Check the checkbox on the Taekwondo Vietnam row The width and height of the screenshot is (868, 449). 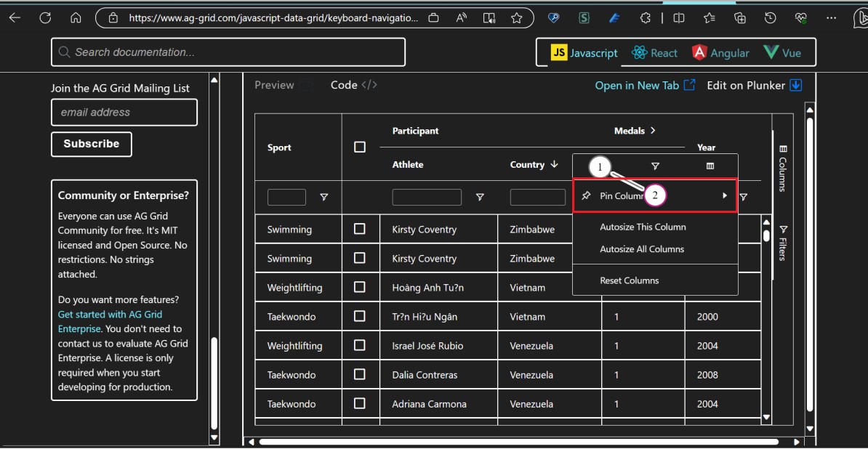[x=361, y=316]
